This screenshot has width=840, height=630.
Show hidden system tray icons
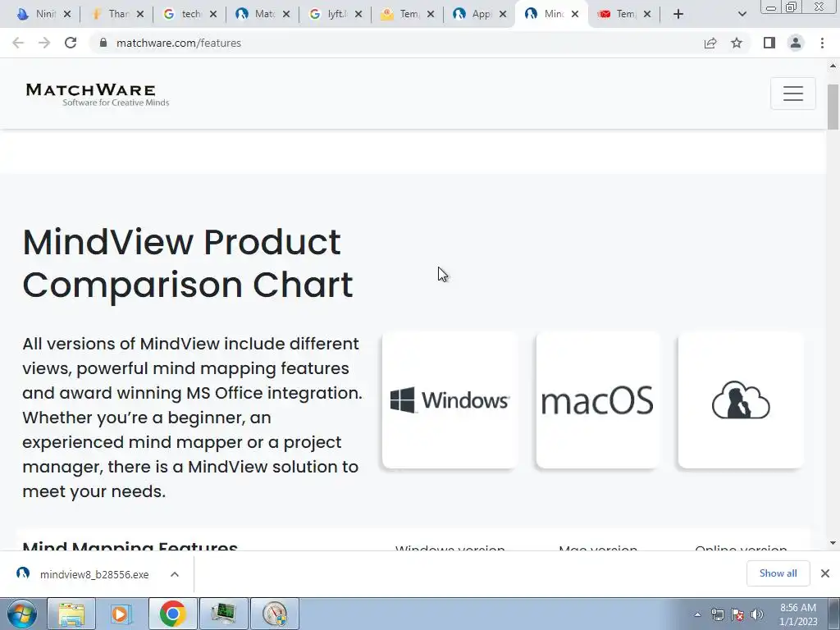click(697, 614)
